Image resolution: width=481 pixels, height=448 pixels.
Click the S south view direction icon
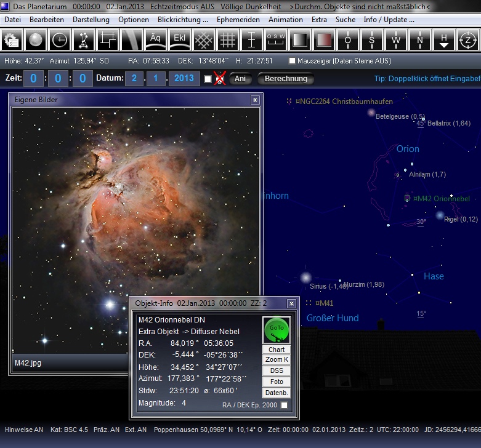pyautogui.click(x=372, y=41)
